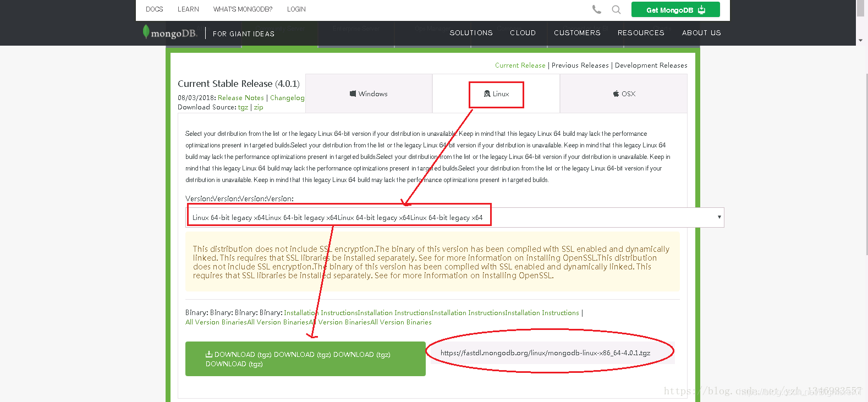This screenshot has height=402, width=868.
Task: Click the Current Stable Release (4.0.1) heading
Action: (x=239, y=84)
